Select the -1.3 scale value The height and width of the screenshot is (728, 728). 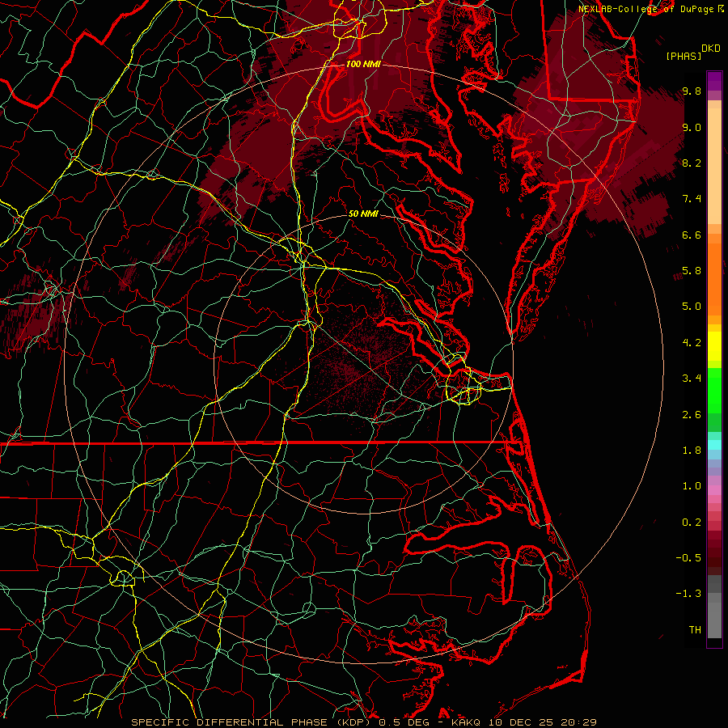688,594
